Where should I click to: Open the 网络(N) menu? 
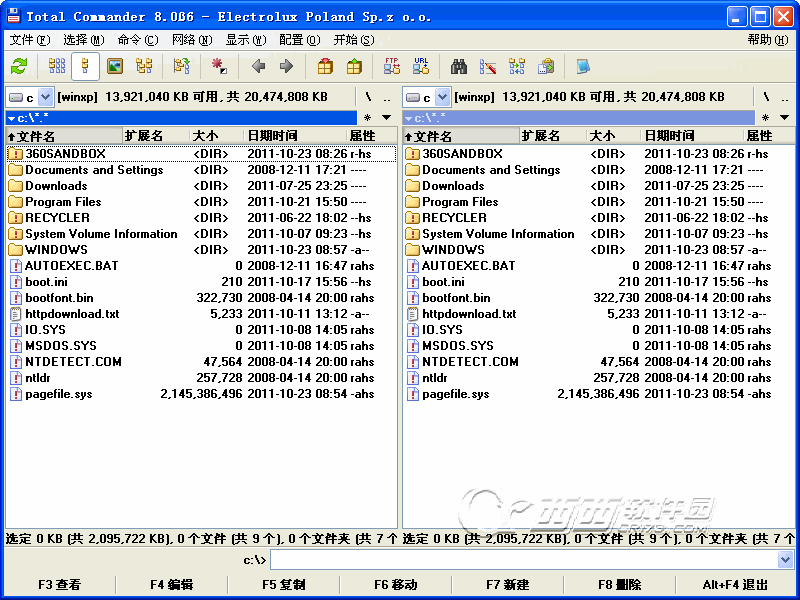coord(192,40)
